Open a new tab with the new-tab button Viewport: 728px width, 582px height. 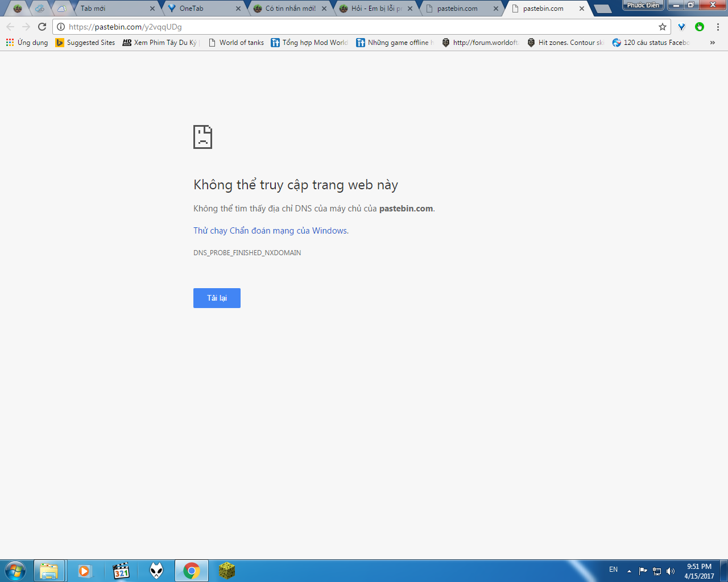point(602,9)
